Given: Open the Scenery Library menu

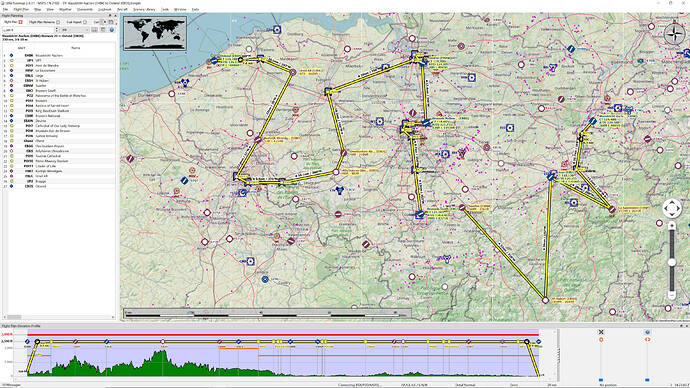Looking at the screenshot, I should pyautogui.click(x=144, y=9).
